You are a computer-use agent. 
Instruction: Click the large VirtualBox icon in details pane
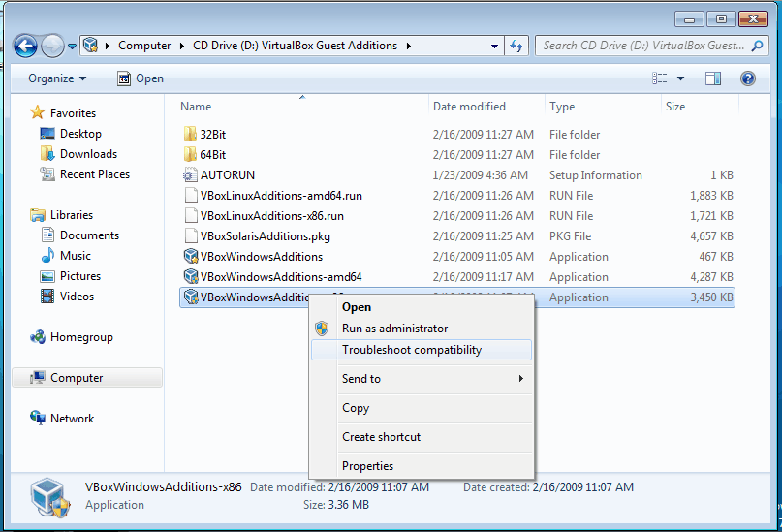pos(49,497)
